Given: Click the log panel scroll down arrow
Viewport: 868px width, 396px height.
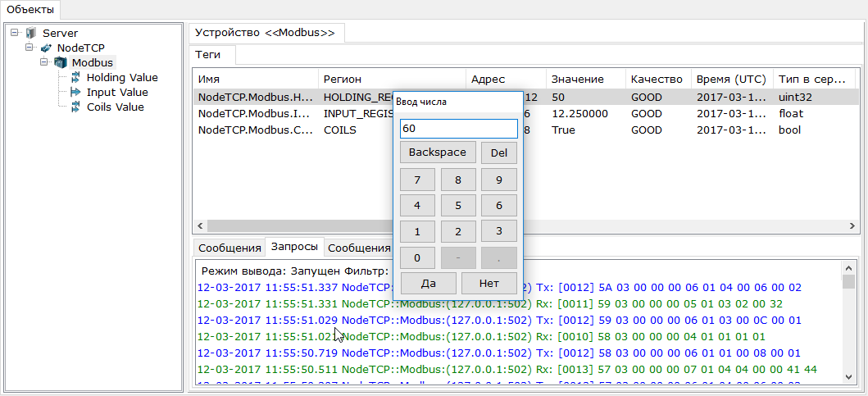Looking at the screenshot, I should click(x=849, y=376).
